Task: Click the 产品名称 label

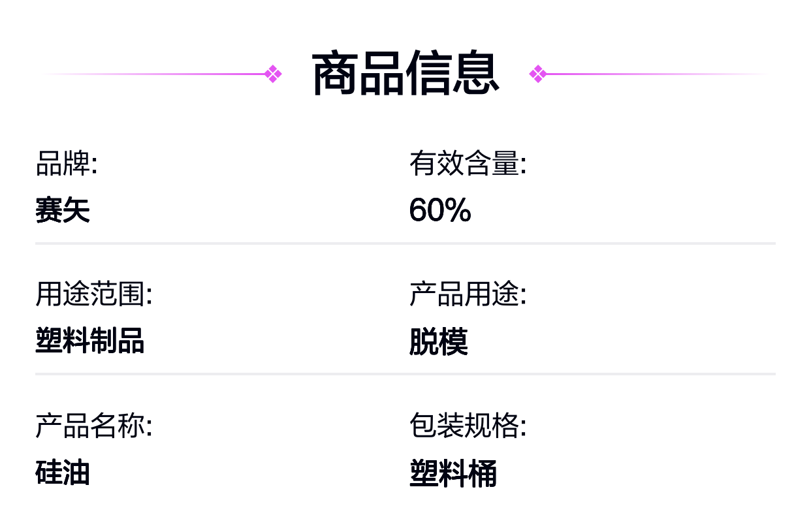Action: (x=94, y=426)
